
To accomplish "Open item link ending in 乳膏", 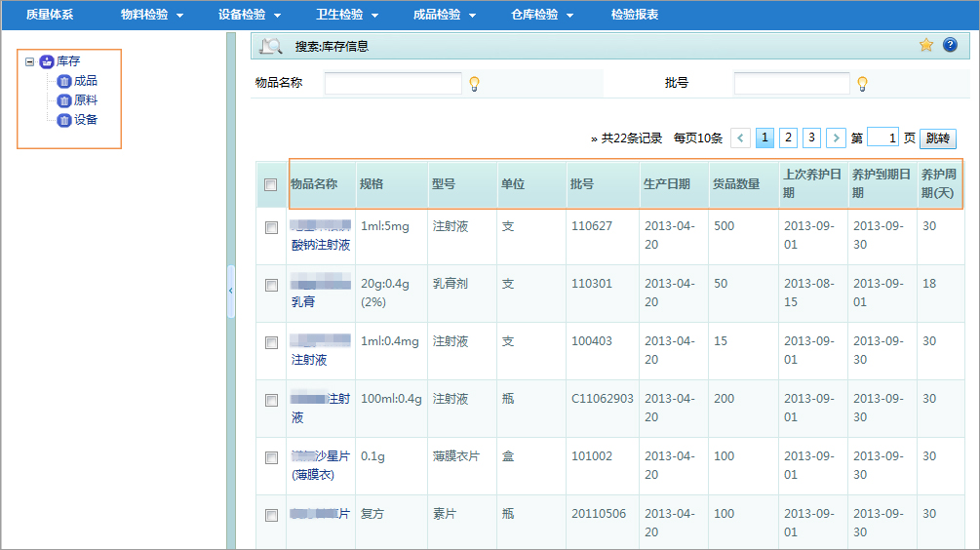I will 320,293.
